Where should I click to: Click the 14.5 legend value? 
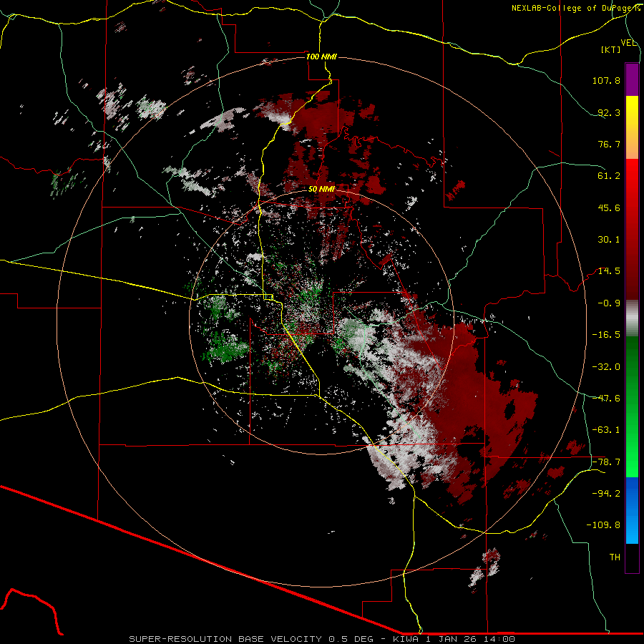click(609, 271)
